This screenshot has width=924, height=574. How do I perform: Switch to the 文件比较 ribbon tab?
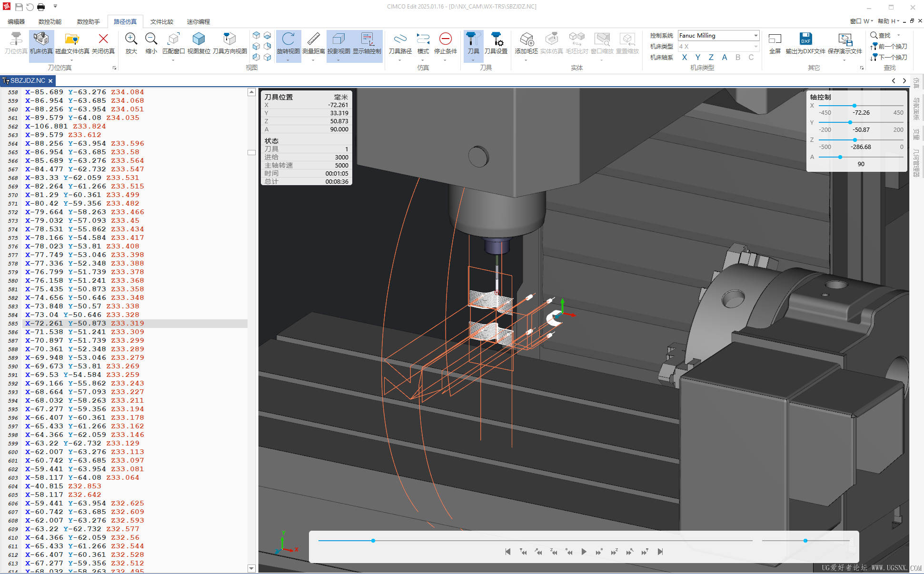pyautogui.click(x=162, y=21)
